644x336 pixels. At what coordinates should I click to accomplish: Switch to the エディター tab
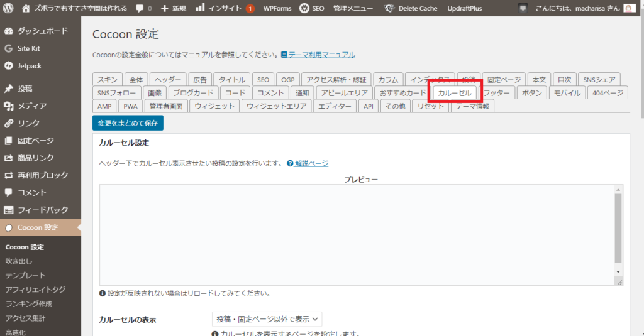pyautogui.click(x=335, y=106)
